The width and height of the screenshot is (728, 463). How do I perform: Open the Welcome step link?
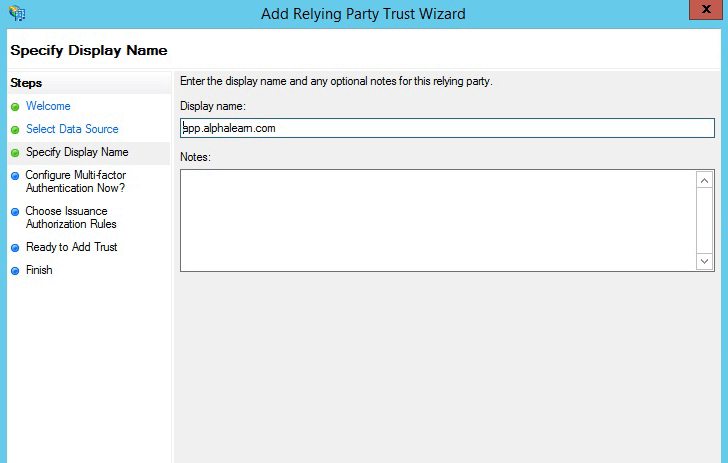pyautogui.click(x=48, y=106)
